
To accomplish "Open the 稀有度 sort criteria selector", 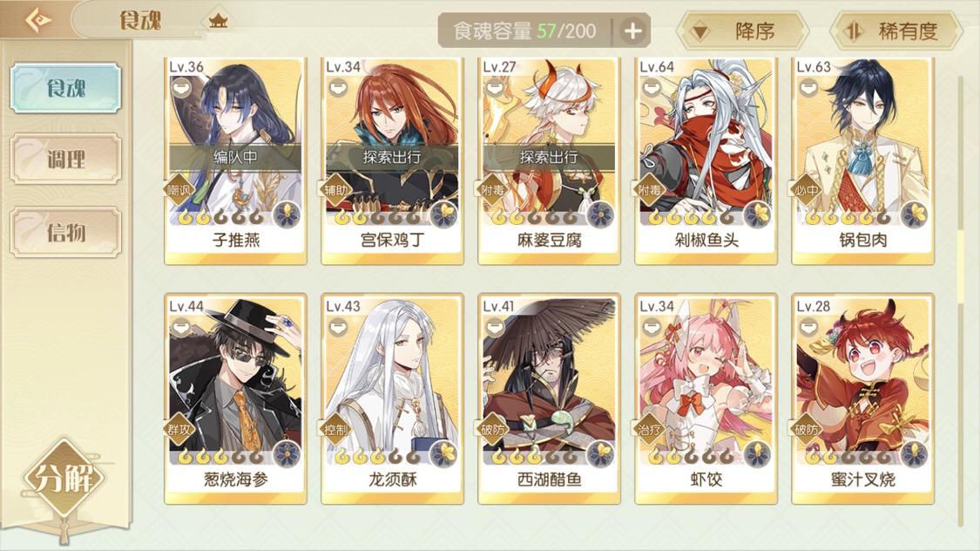I will 896,31.
